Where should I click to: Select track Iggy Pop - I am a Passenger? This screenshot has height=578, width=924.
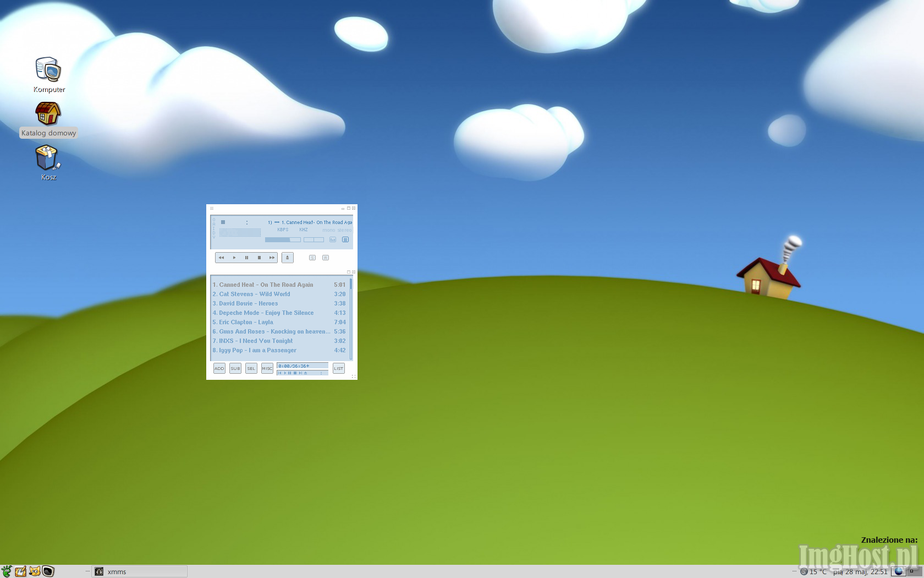(279, 350)
